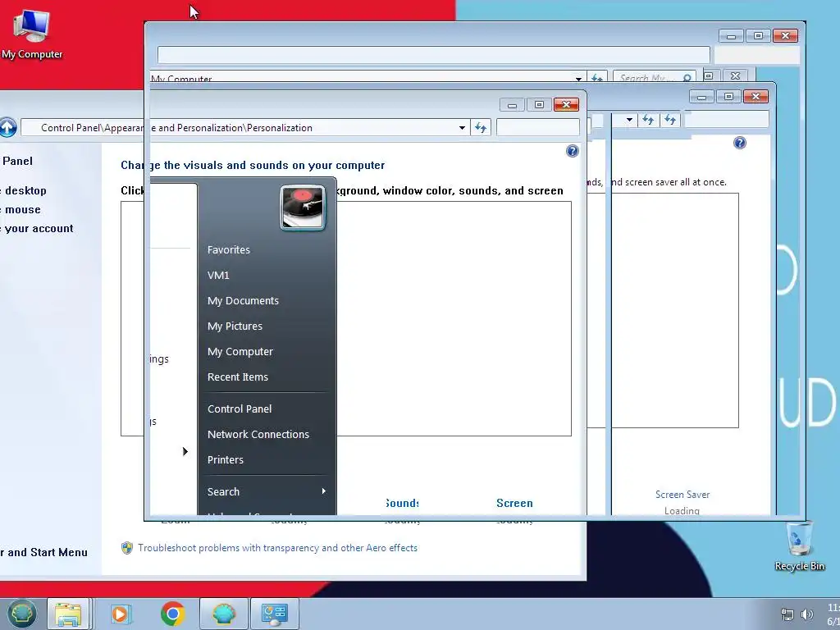
Task: Select My Pictures in start menu
Action: (x=235, y=326)
